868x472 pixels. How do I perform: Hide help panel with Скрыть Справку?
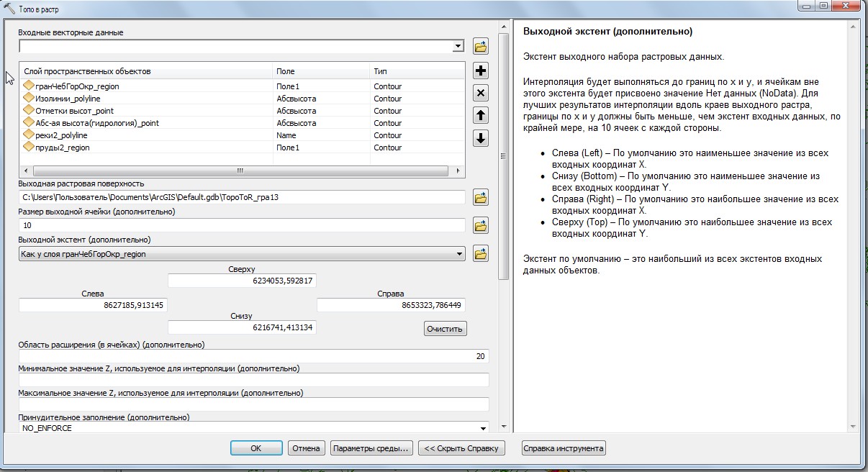click(461, 448)
